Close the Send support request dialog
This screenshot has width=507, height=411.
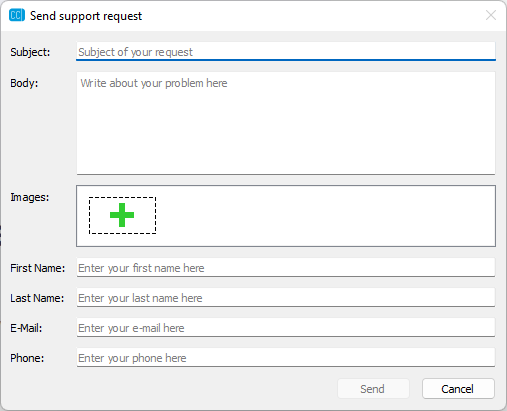[x=491, y=15]
